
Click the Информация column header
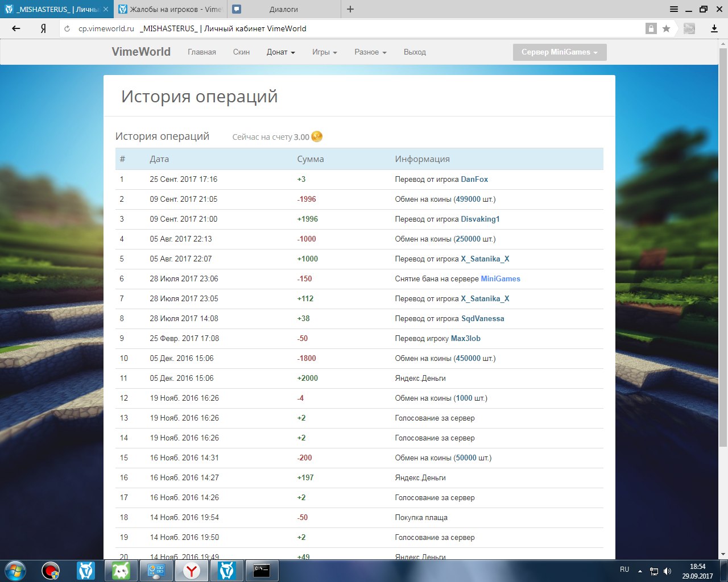tap(423, 159)
